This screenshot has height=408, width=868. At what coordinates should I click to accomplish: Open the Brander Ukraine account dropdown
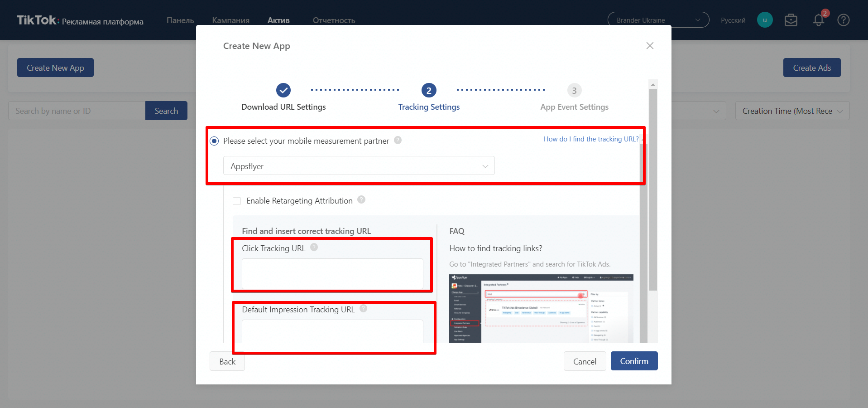[658, 20]
